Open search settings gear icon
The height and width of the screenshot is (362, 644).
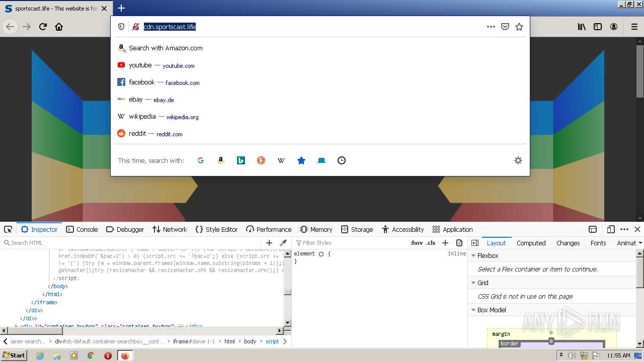coord(518,160)
